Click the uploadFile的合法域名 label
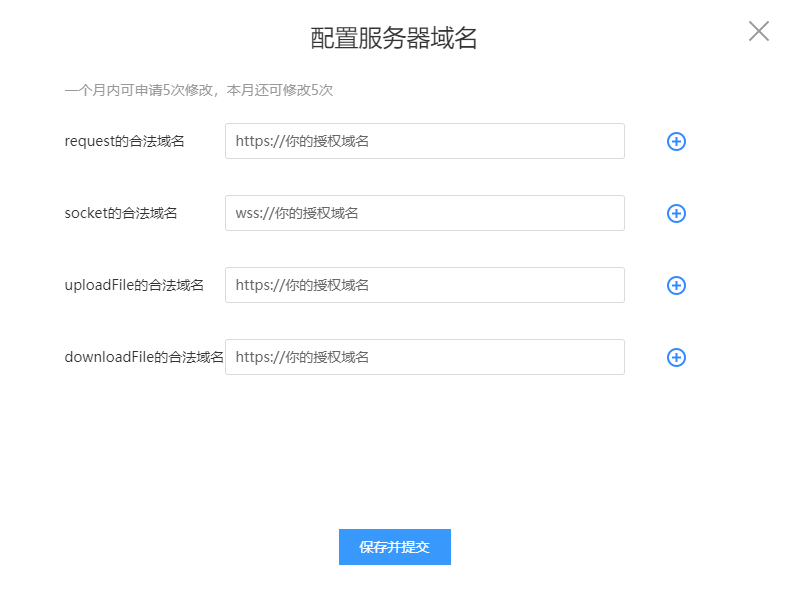 134,285
